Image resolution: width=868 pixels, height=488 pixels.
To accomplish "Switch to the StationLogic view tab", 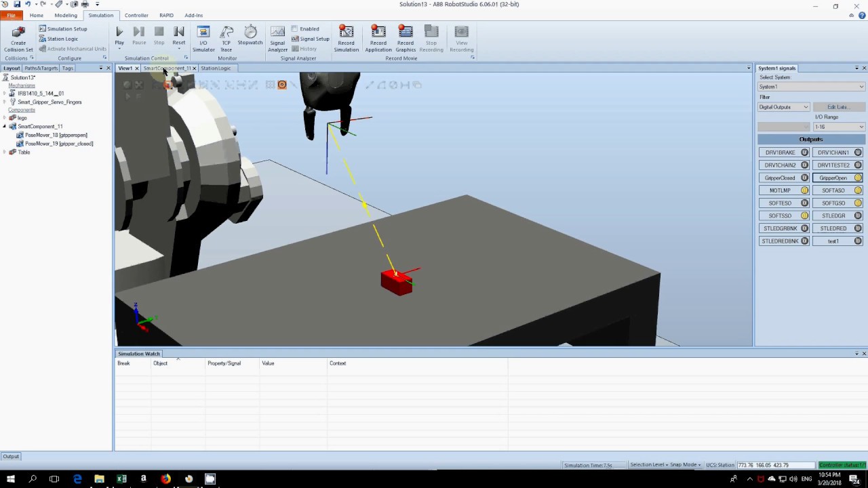I will (216, 68).
